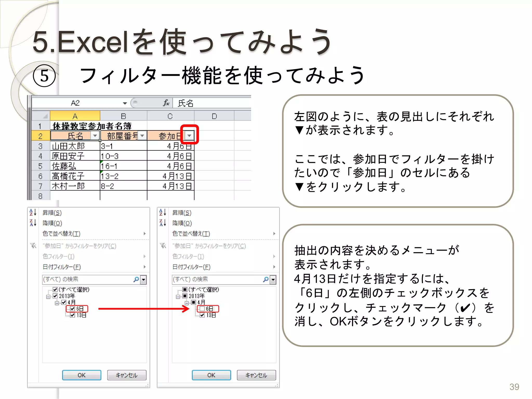This screenshot has width=532, height=399.
Task: Open search options dropdown in right menu
Action: click(x=273, y=280)
